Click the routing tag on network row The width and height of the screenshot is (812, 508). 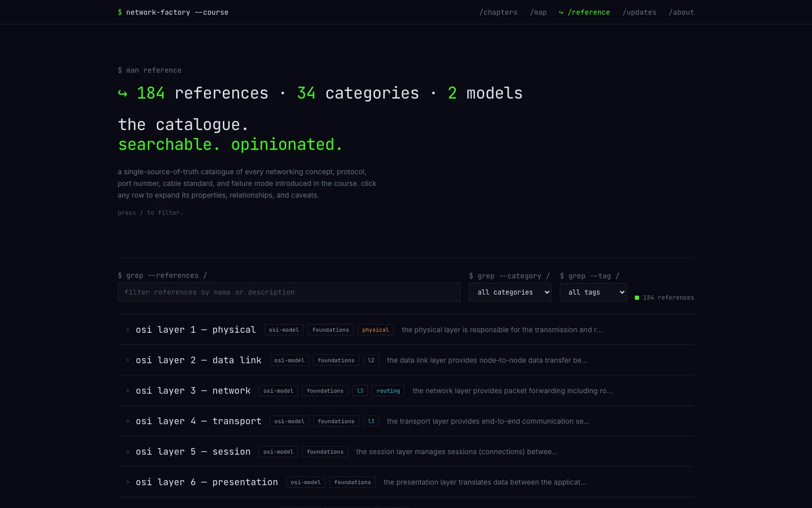(388, 391)
